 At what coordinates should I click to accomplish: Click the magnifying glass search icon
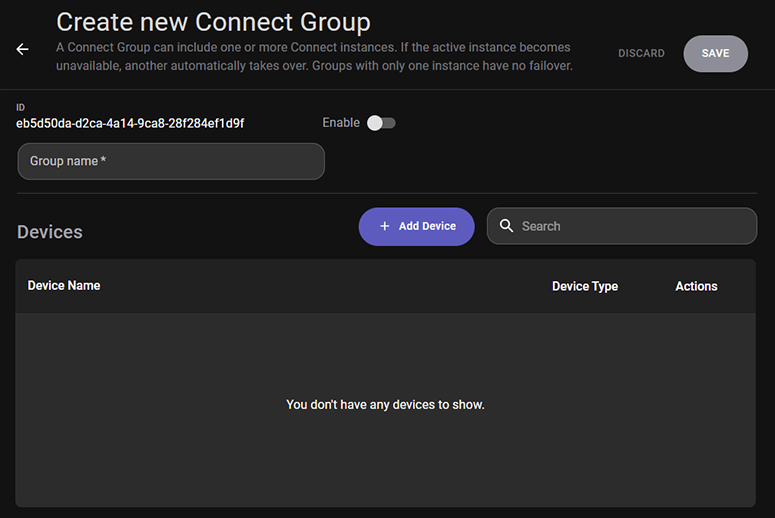click(x=506, y=226)
